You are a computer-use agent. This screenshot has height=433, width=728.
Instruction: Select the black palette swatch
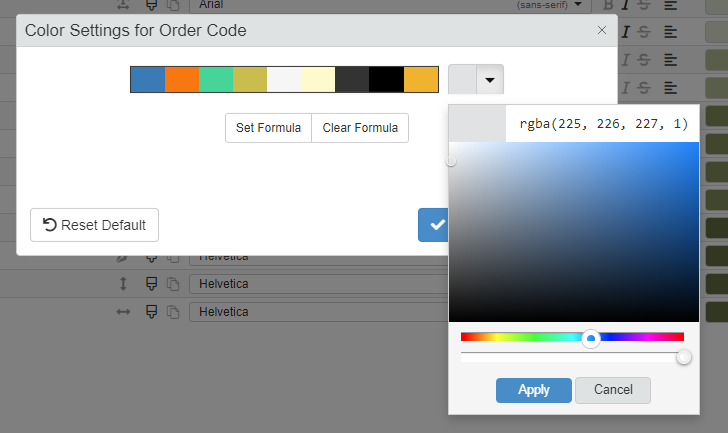click(386, 79)
